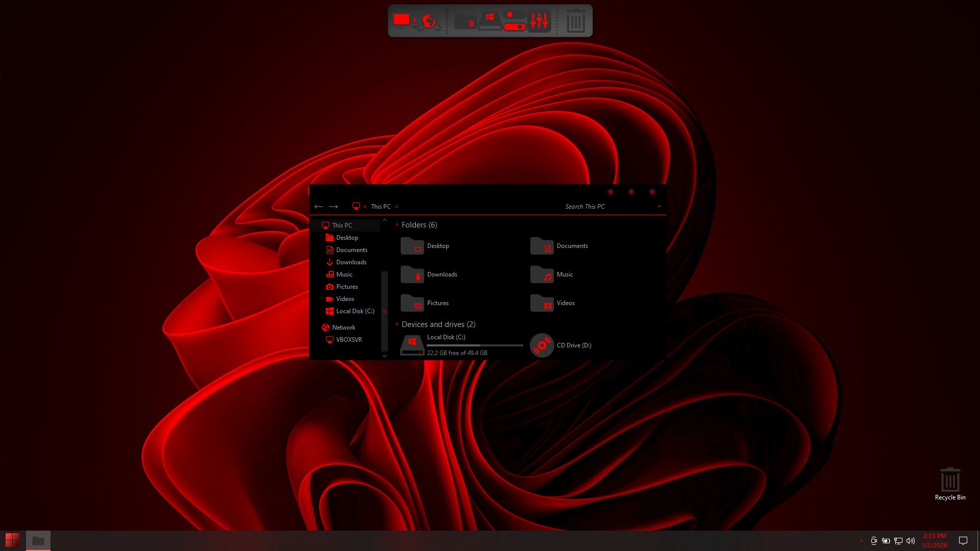The width and height of the screenshot is (980, 551).
Task: Open the Recycle Bin in the top dock
Action: tap(576, 21)
